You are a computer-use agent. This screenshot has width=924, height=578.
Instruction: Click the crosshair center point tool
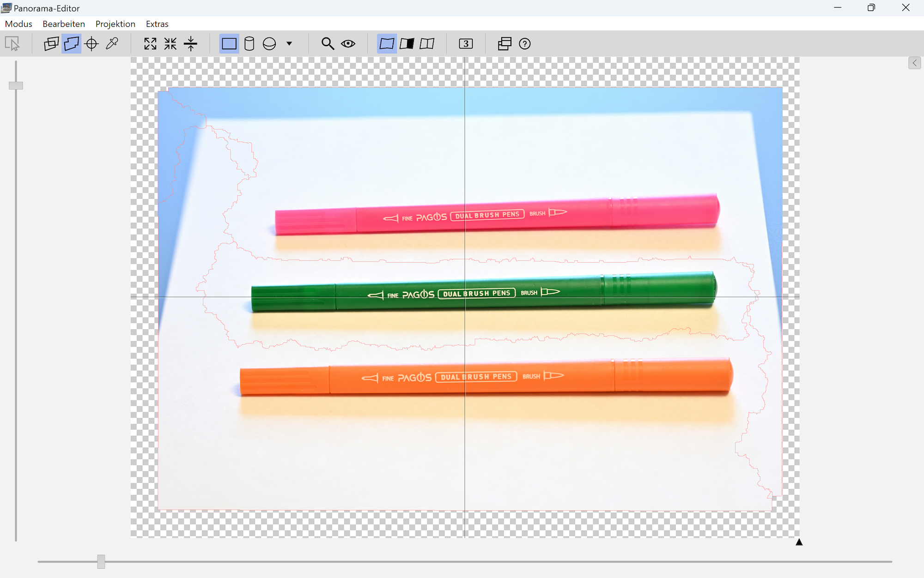pos(91,44)
